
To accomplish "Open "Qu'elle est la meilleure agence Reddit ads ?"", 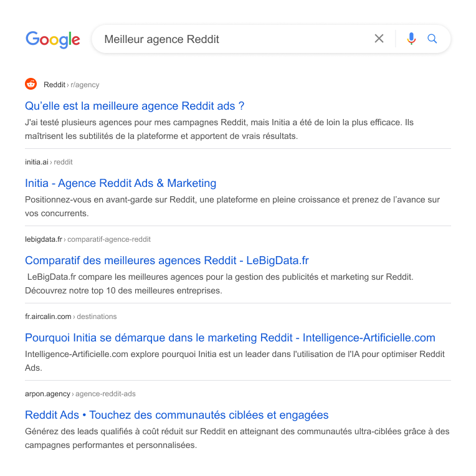I will (135, 106).
